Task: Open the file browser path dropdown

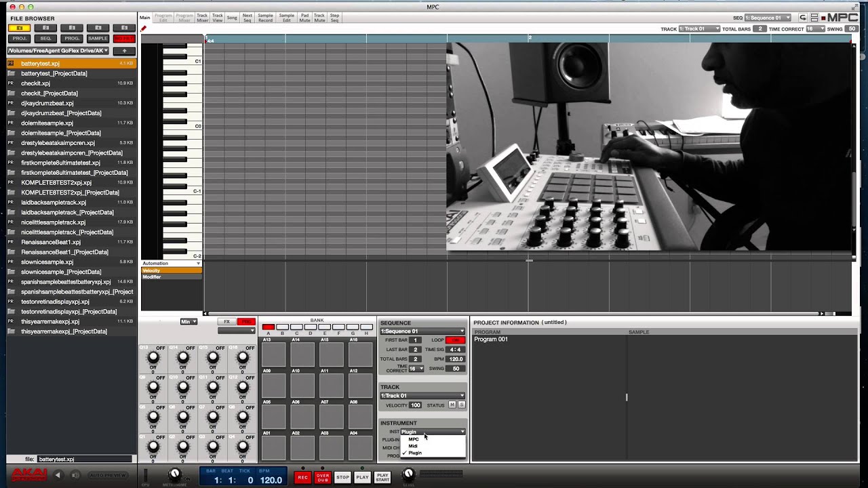Action: (x=58, y=51)
